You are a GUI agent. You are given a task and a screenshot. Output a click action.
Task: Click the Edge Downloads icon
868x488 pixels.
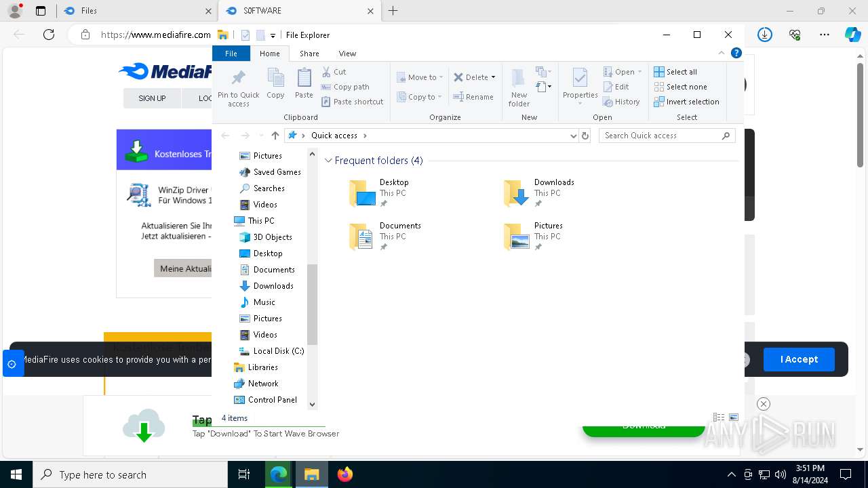point(765,35)
